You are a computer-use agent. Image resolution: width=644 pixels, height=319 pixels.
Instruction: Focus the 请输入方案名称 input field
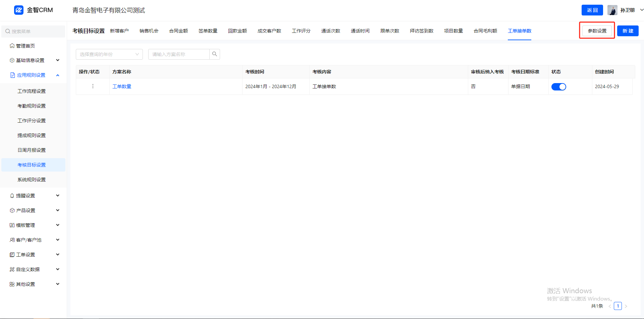(179, 54)
